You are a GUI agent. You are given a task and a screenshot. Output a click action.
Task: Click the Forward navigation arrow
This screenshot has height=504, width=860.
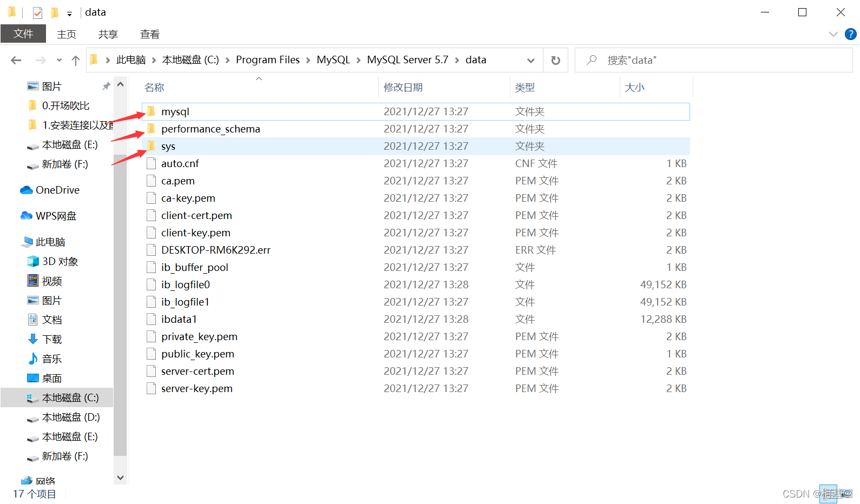[41, 60]
